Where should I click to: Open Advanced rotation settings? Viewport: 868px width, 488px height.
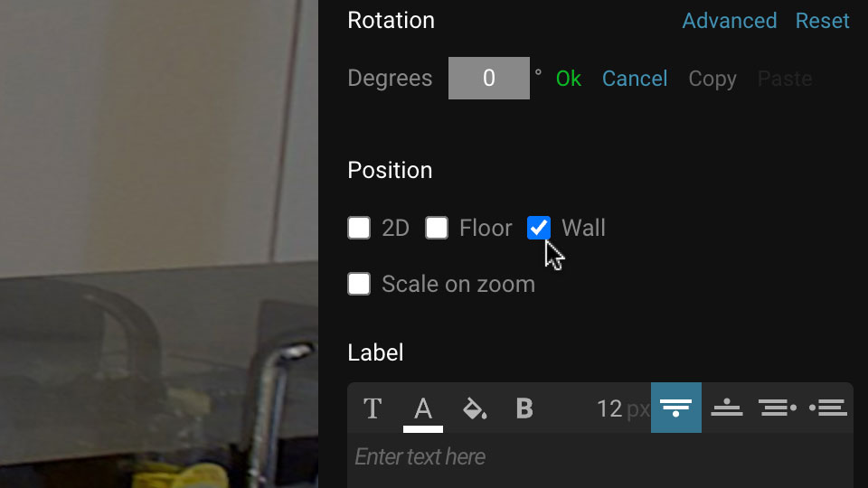click(729, 21)
